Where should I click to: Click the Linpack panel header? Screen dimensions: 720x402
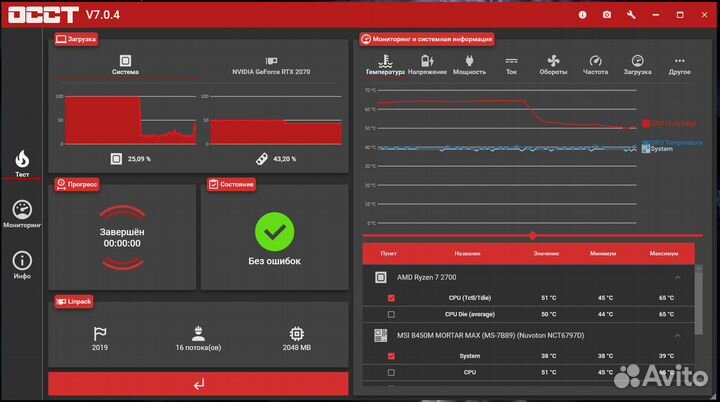[74, 301]
